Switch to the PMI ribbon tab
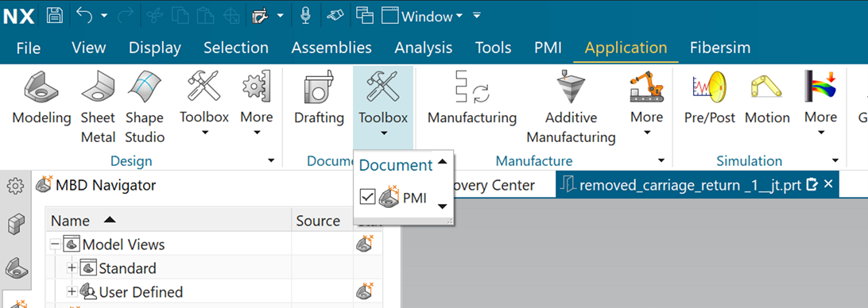Image resolution: width=868 pixels, height=308 pixels. tap(548, 48)
